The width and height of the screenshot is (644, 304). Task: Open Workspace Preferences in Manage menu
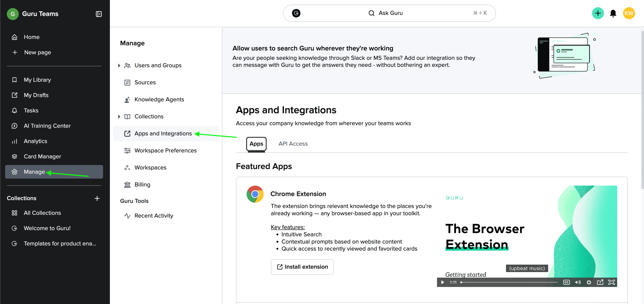coord(165,151)
